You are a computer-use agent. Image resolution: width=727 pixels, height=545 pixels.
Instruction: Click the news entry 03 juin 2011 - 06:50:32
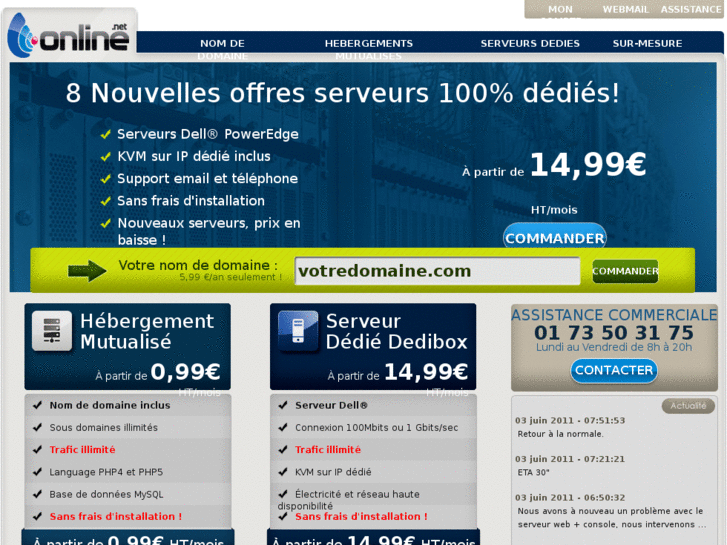(570, 497)
